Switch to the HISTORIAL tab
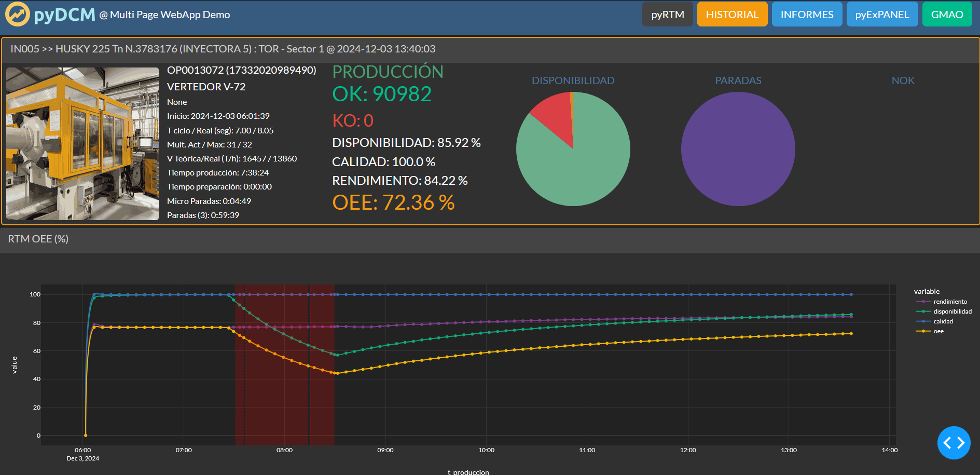Screen dimensions: 980x475 coord(732,14)
